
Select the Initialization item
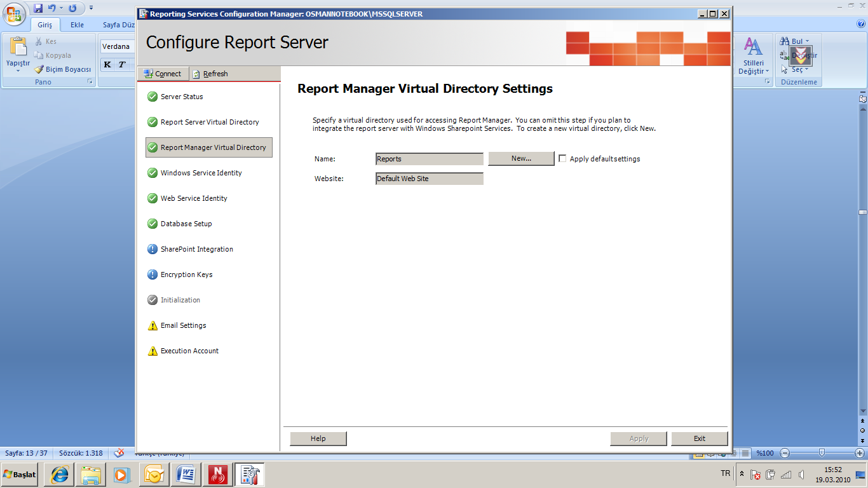coord(173,300)
